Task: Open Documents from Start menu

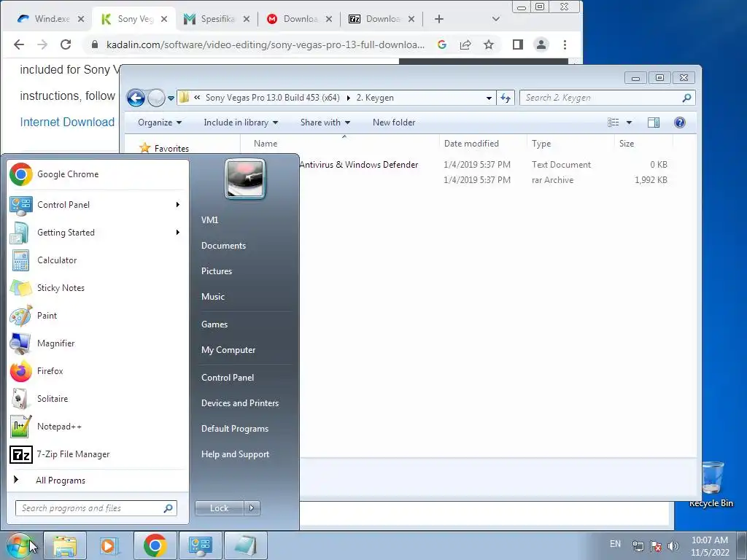Action: click(x=223, y=246)
